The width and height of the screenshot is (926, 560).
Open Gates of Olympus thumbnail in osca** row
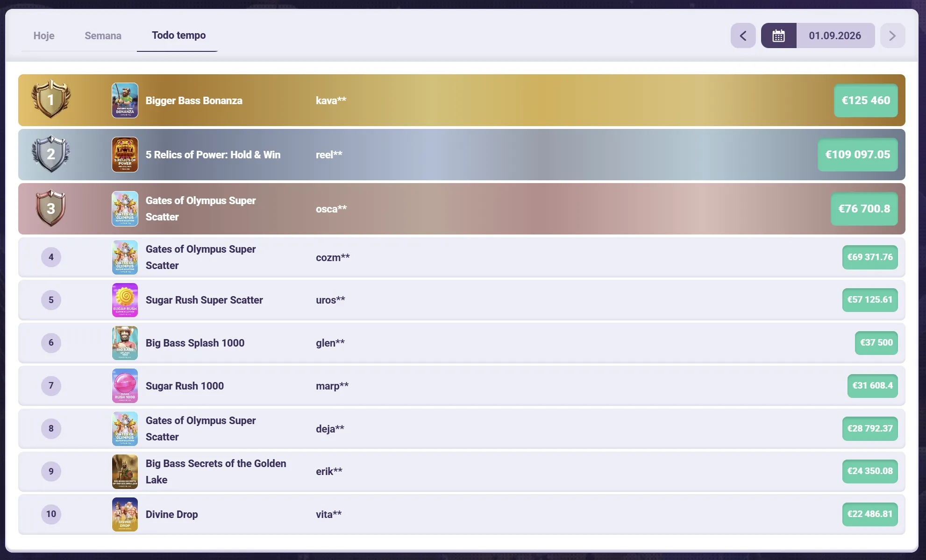(125, 209)
